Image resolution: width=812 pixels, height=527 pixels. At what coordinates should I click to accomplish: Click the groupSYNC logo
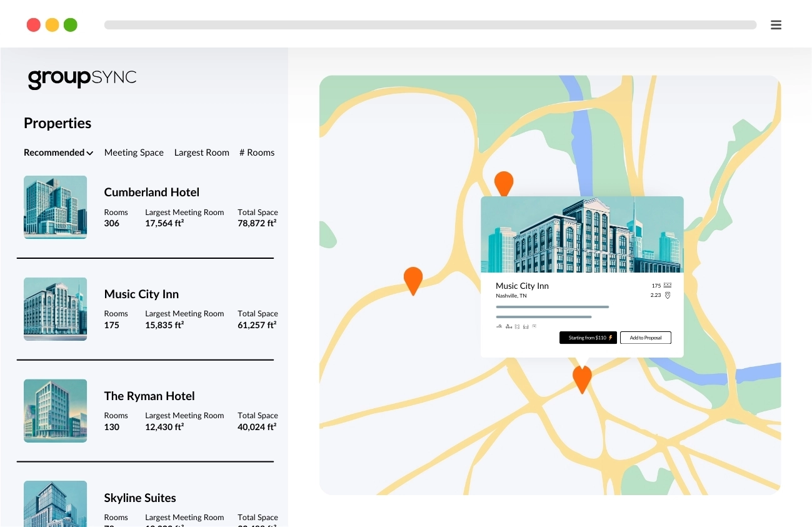coord(82,78)
